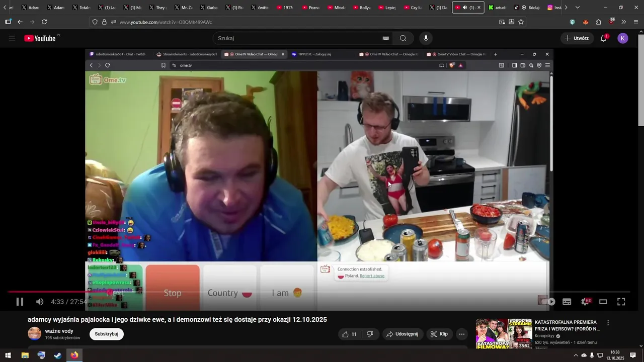Image resolution: width=644 pixels, height=362 pixels.
Task: Switch to the They tab
Action: (158, 8)
